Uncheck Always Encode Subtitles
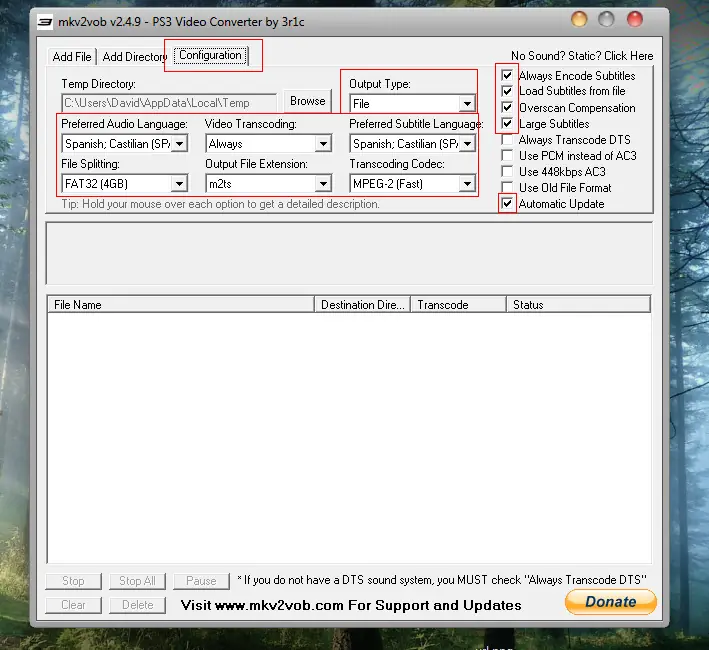The width and height of the screenshot is (709, 650). pyautogui.click(x=507, y=75)
